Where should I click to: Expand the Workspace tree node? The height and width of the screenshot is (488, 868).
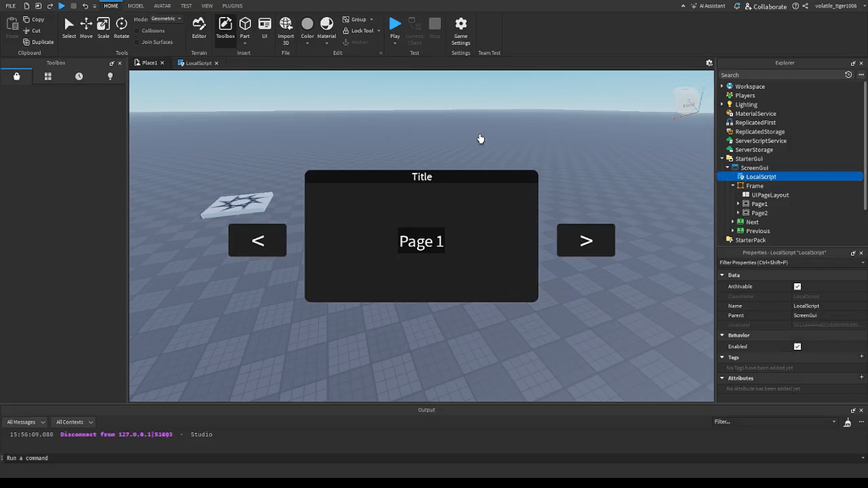[722, 86]
